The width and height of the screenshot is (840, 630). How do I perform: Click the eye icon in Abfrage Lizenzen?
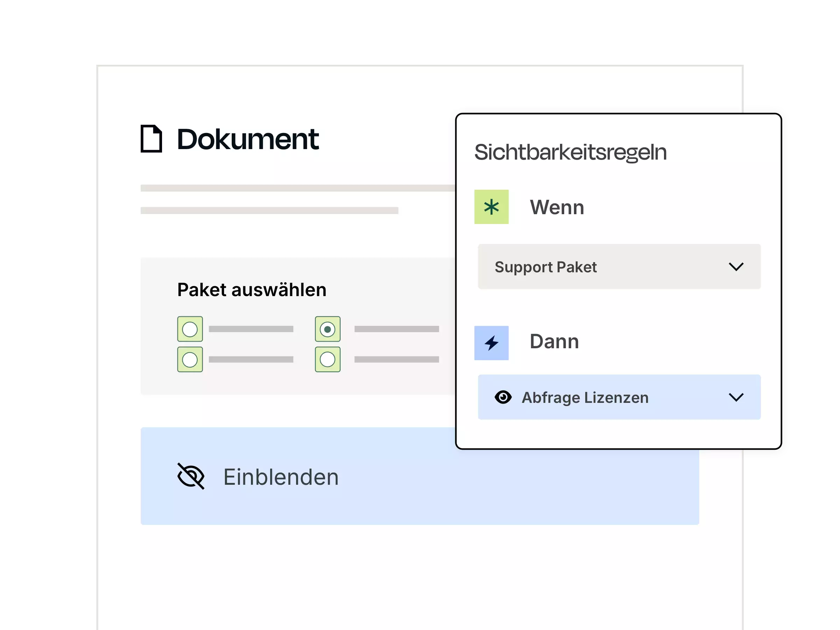[x=503, y=397]
